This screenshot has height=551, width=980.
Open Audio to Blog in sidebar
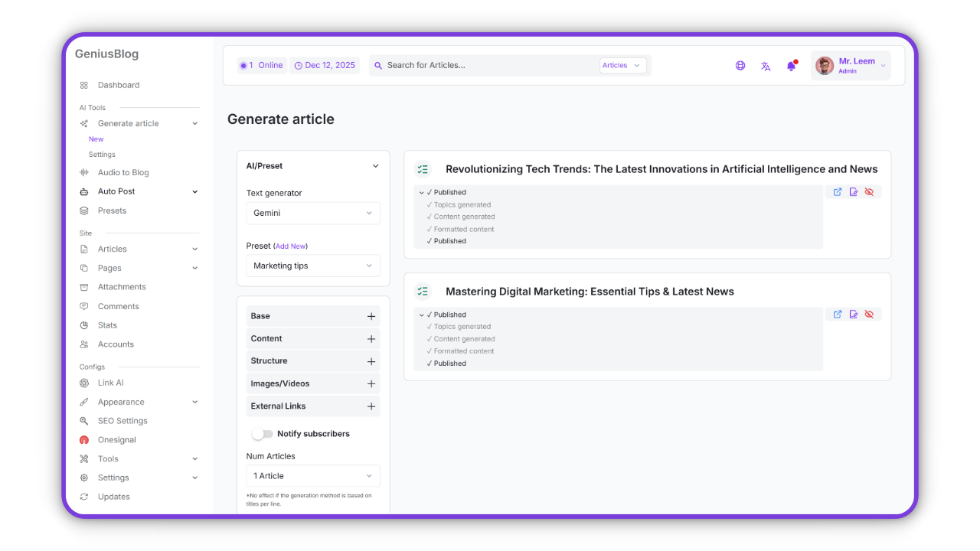(123, 173)
